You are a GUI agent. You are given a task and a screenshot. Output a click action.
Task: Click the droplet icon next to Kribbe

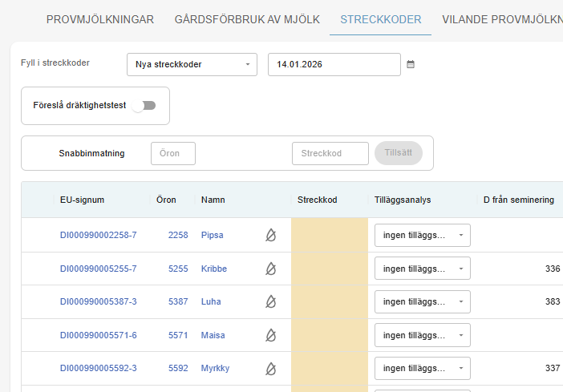271,269
